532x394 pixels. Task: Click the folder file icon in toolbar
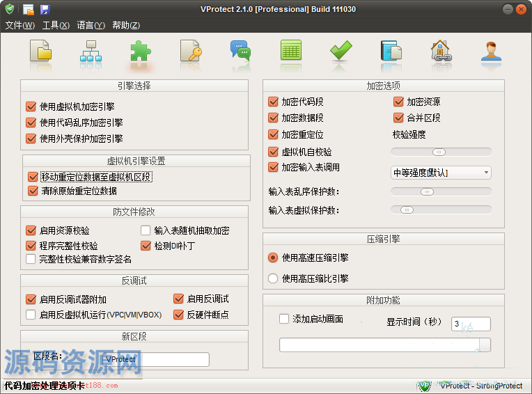pos(40,51)
